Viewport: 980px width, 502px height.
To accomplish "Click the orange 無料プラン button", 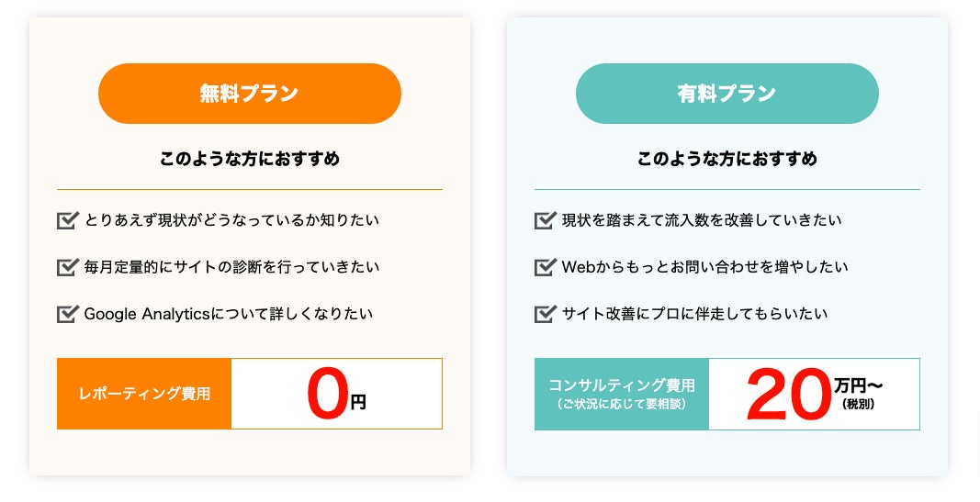I will 249,94.
